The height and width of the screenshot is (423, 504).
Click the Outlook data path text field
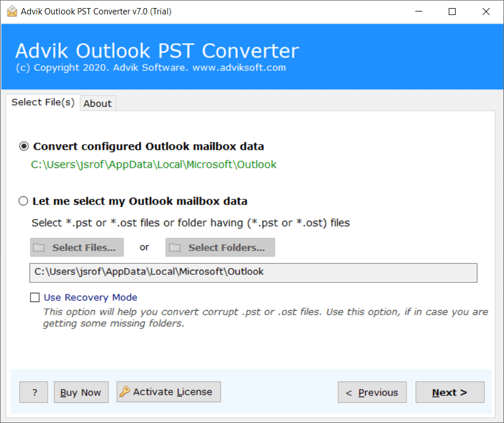click(x=253, y=272)
